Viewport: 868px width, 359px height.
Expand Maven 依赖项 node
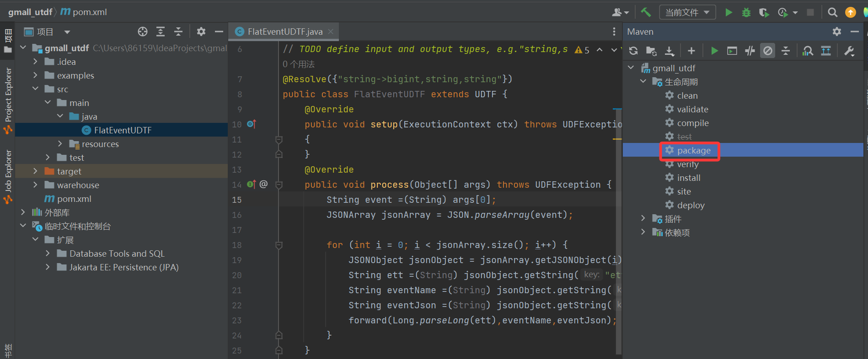point(643,232)
